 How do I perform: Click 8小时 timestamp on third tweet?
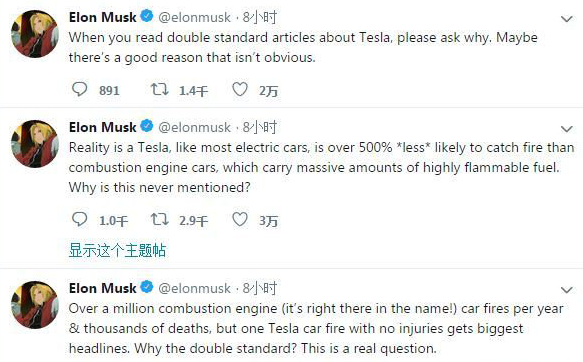pyautogui.click(x=260, y=288)
